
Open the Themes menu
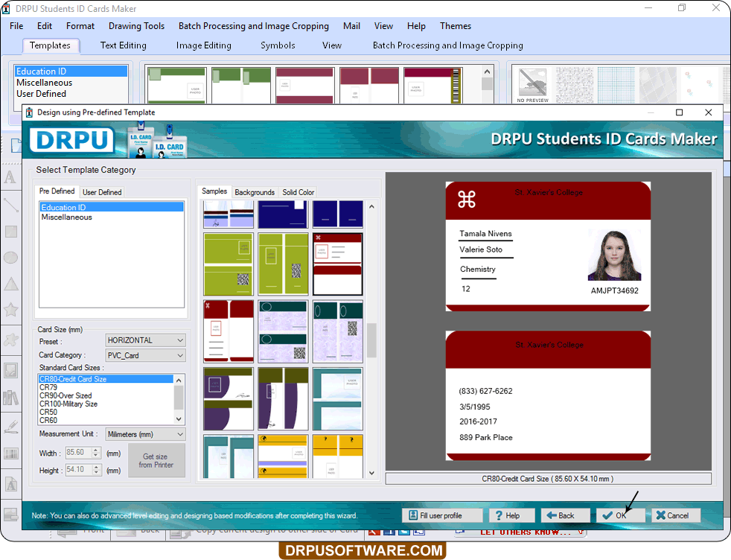pyautogui.click(x=456, y=26)
